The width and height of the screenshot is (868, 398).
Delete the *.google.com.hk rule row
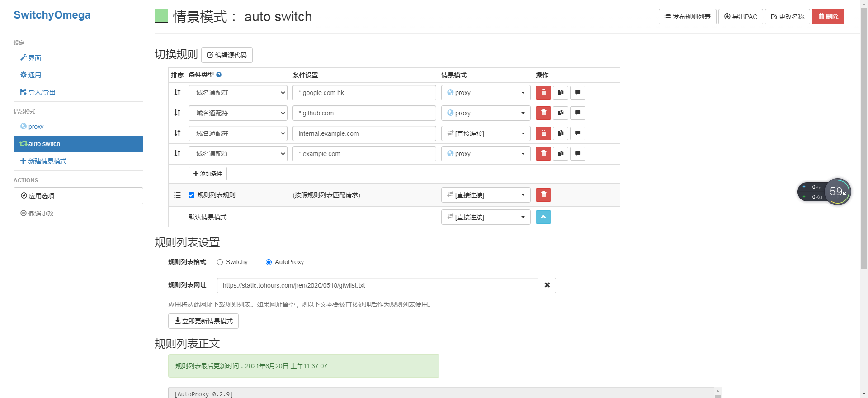click(x=543, y=93)
